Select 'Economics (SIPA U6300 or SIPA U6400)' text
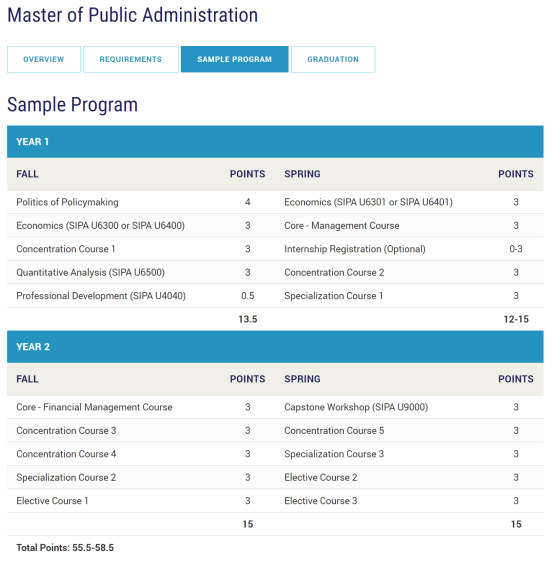 [101, 226]
